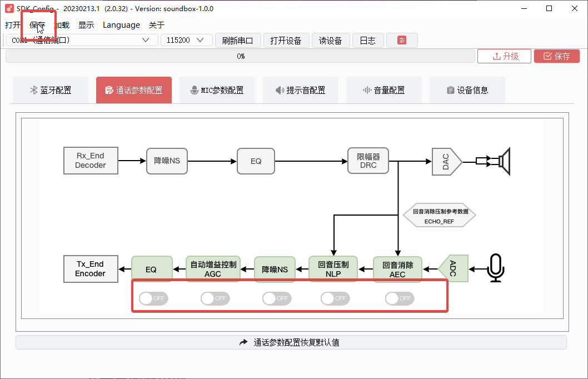Click the 打开设备 button
This screenshot has height=379, width=588.
(286, 41)
